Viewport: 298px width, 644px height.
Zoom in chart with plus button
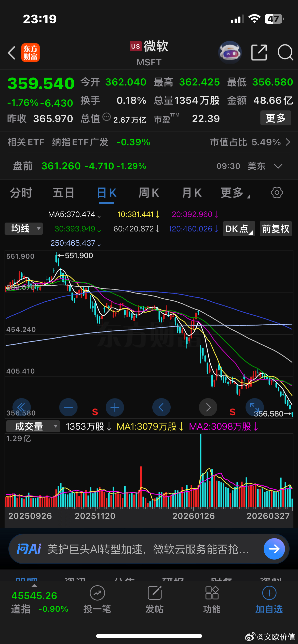pyautogui.click(x=115, y=407)
